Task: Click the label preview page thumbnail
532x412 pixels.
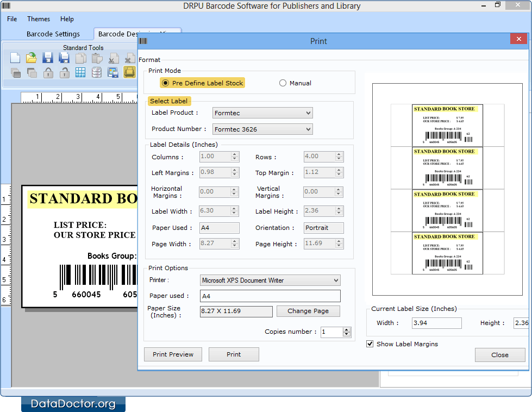Action: click(x=447, y=189)
